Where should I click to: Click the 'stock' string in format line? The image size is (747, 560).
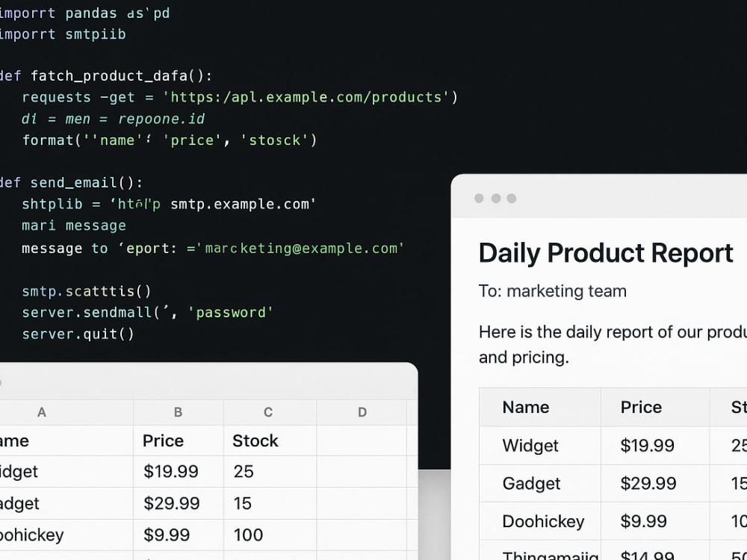(x=275, y=140)
